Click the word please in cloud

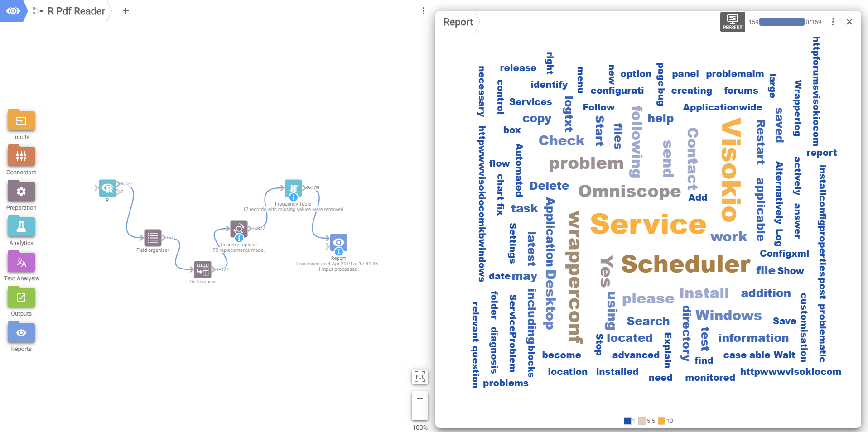point(648,298)
